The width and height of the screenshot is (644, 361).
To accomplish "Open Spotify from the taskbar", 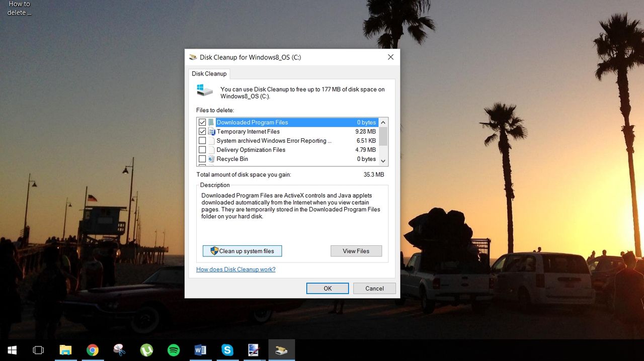I will click(174, 349).
